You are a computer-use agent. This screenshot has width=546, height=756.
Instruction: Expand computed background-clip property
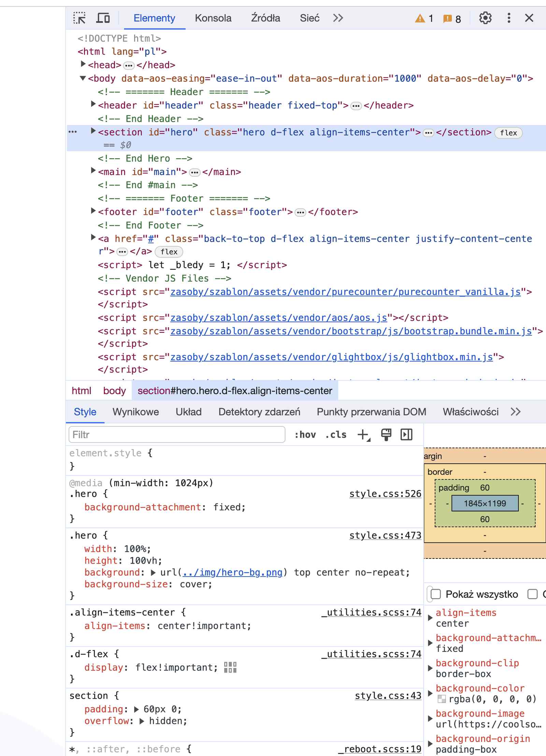pyautogui.click(x=430, y=668)
